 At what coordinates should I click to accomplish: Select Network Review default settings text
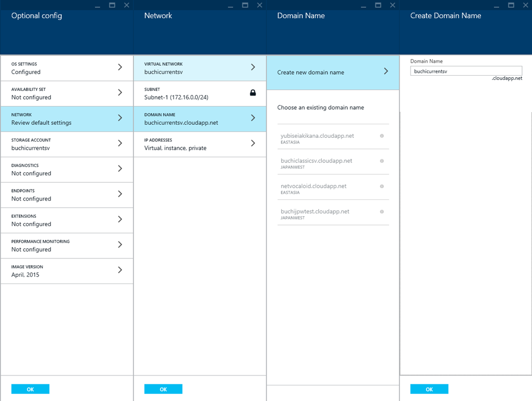point(41,123)
